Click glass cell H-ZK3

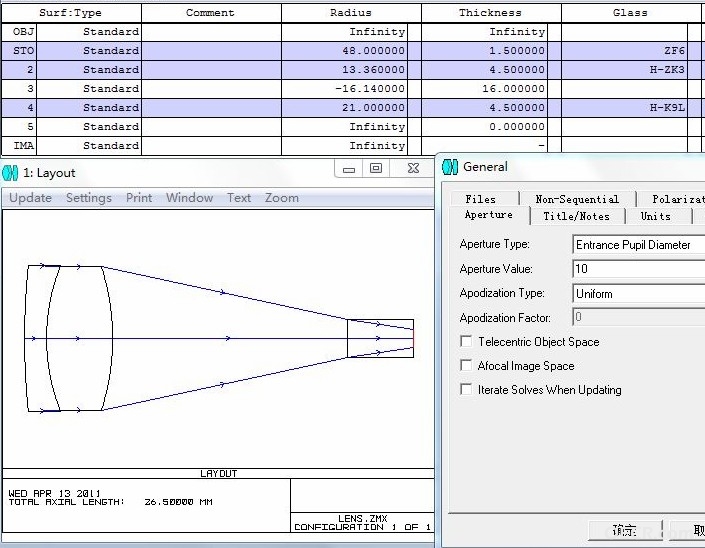[x=625, y=70]
